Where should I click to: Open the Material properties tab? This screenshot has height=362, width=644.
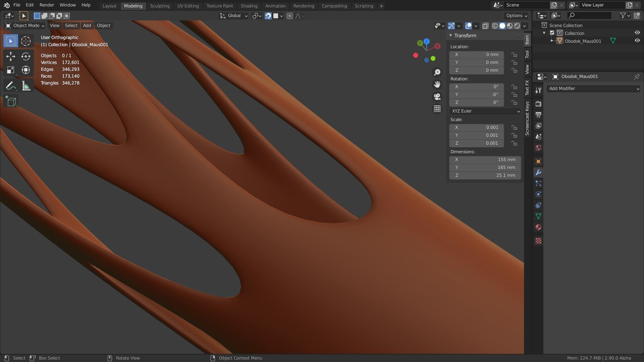538,227
